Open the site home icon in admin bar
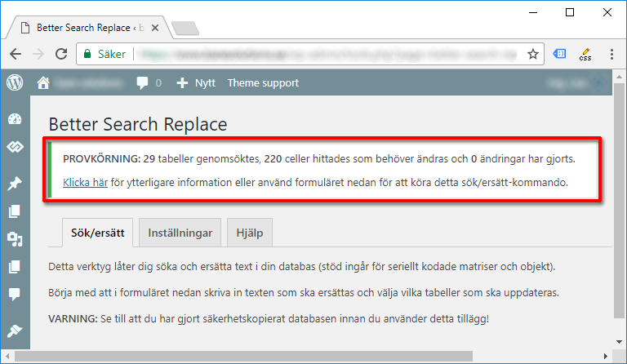The height and width of the screenshot is (364, 627). (43, 82)
